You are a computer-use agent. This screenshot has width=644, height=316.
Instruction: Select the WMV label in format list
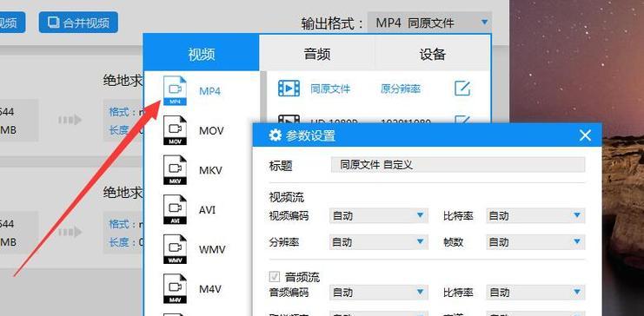[212, 249]
